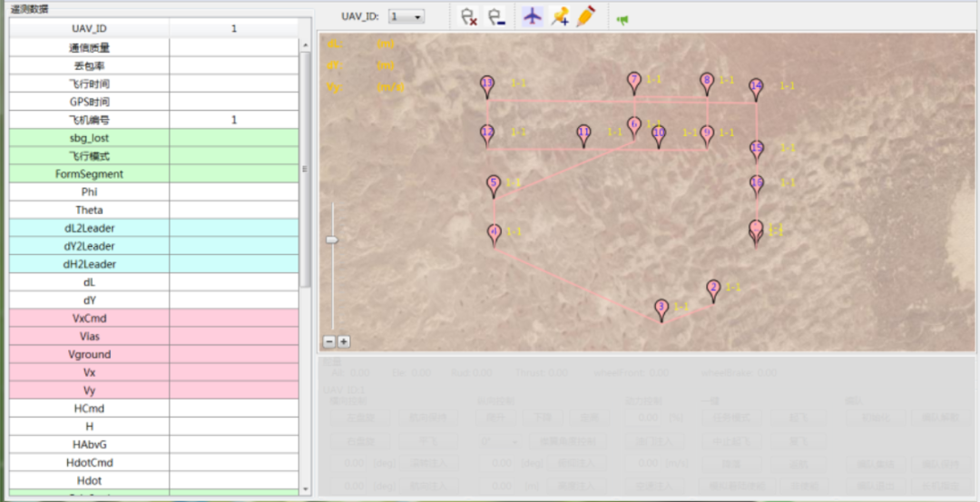The height and width of the screenshot is (502, 980).
Task: Select the sbg_lost row in telemetry table
Action: (x=89, y=138)
